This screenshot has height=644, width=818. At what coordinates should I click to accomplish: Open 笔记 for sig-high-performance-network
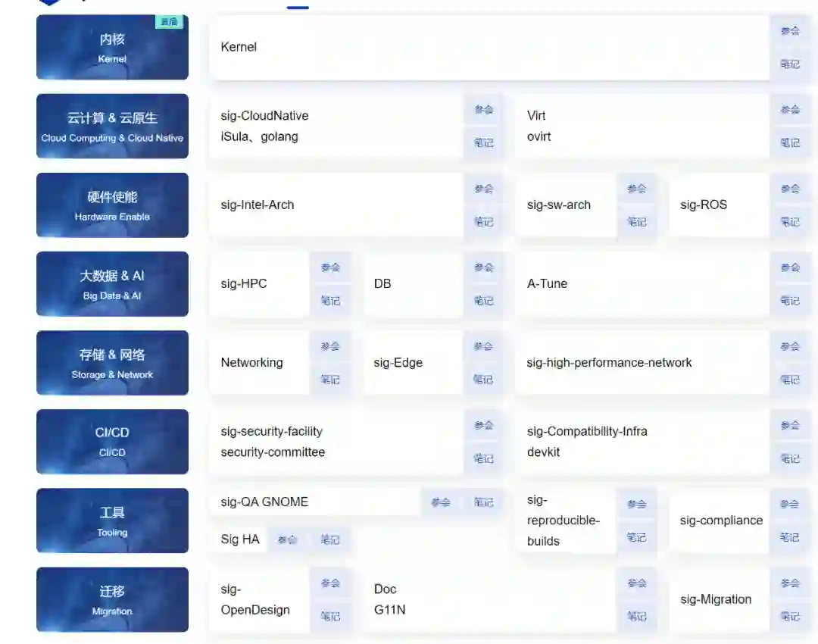pos(790,380)
